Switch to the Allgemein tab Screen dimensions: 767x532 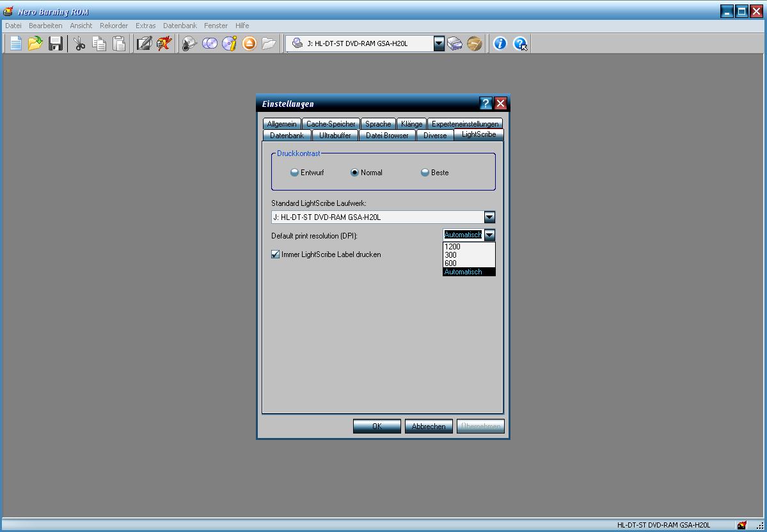(x=281, y=123)
